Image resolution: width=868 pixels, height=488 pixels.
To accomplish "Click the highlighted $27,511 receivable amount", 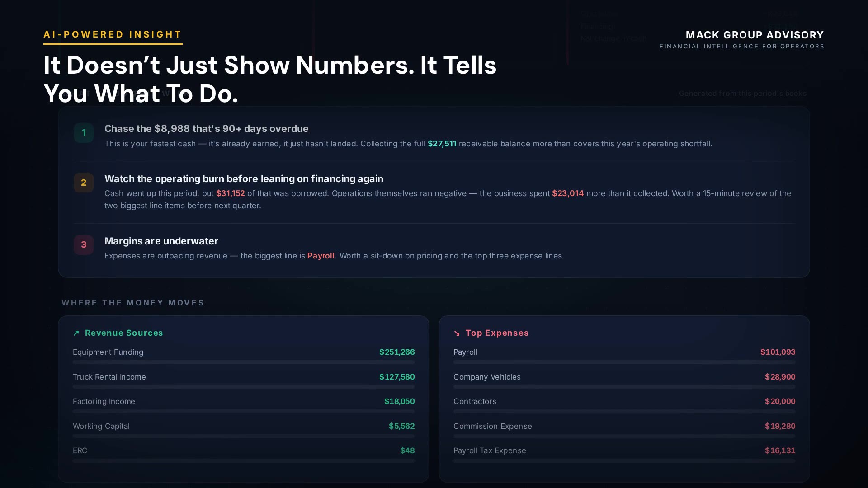I will (x=442, y=144).
